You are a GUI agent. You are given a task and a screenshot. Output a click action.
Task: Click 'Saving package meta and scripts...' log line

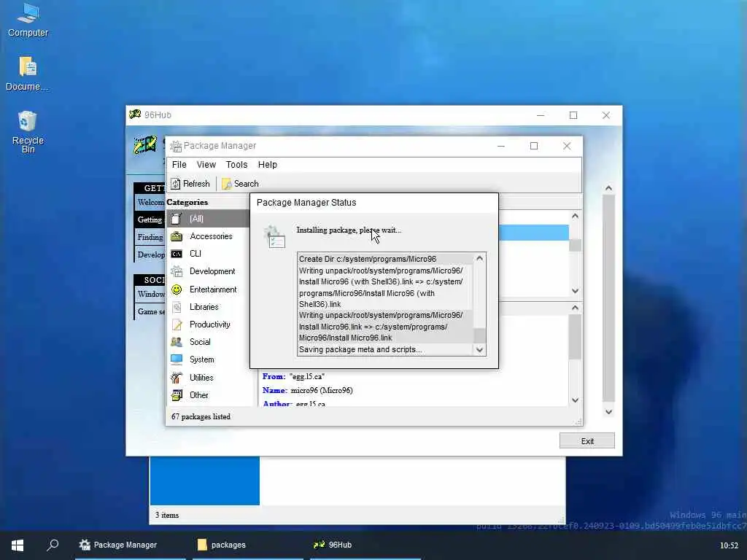pos(360,349)
